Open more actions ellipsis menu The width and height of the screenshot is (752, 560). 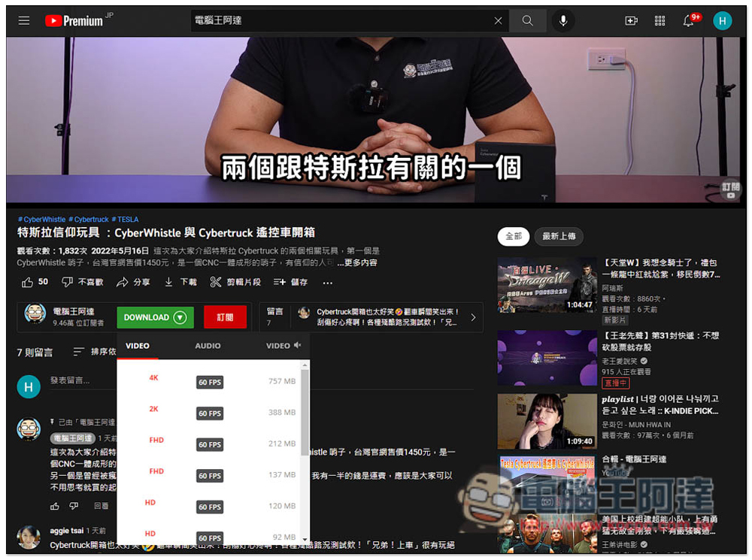click(328, 283)
